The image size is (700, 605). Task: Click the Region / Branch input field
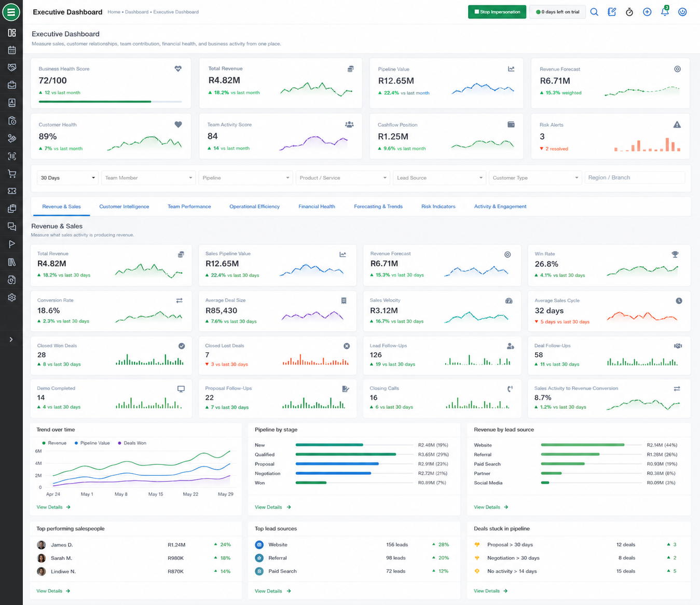[635, 177]
